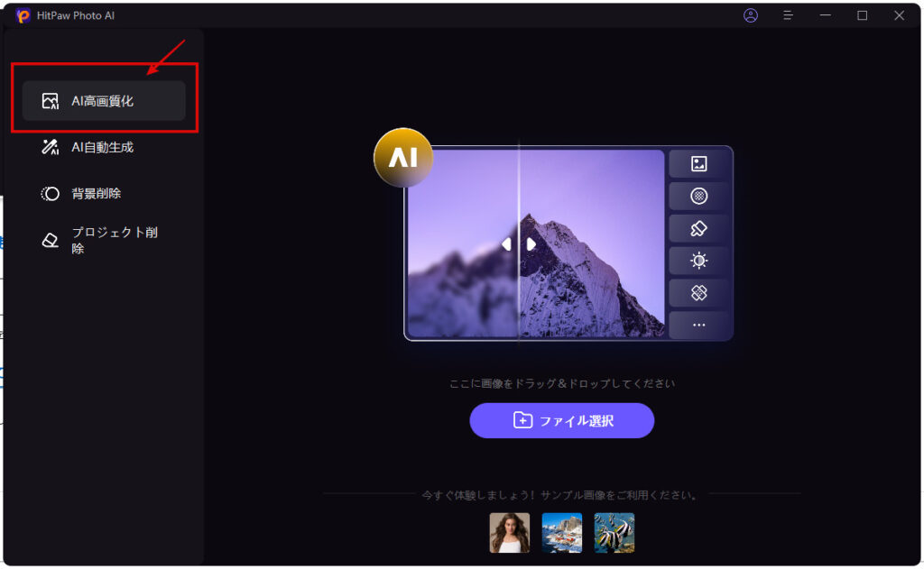Expand the more models option with three dots
The width and height of the screenshot is (924, 569).
pyautogui.click(x=699, y=326)
